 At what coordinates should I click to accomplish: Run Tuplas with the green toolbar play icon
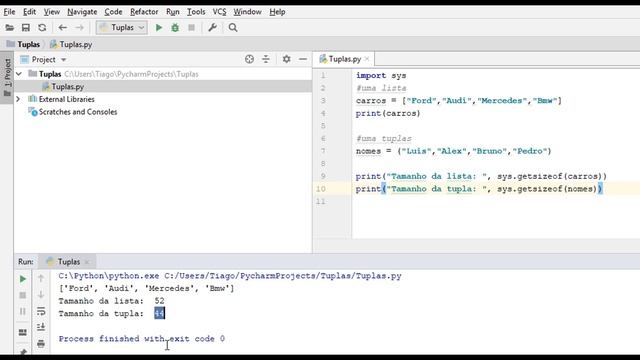(x=159, y=28)
